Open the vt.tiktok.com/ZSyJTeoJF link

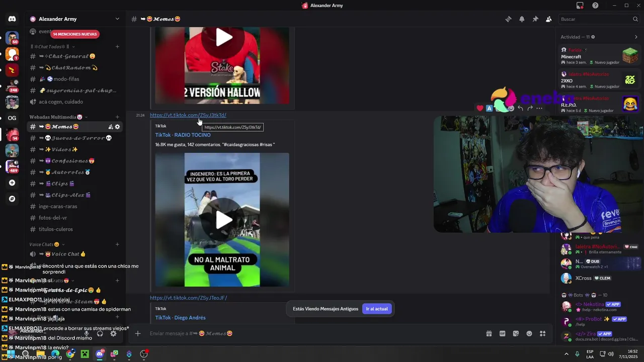coord(188,298)
